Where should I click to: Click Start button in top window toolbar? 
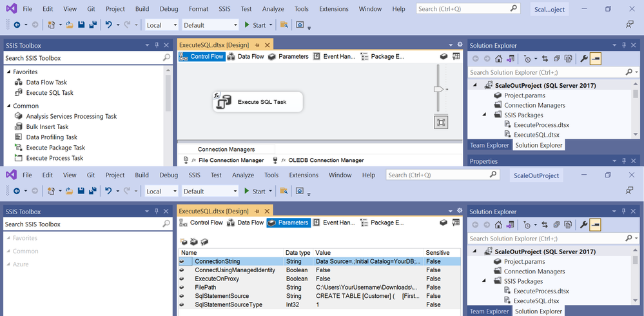255,25
